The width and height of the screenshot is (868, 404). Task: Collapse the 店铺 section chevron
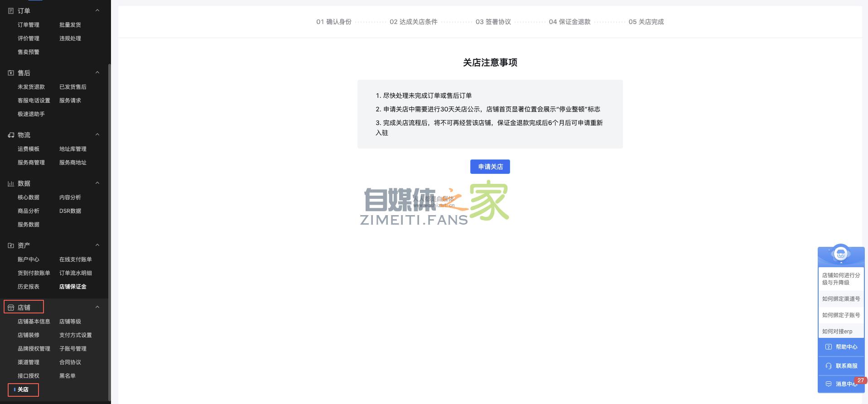pos(97,307)
